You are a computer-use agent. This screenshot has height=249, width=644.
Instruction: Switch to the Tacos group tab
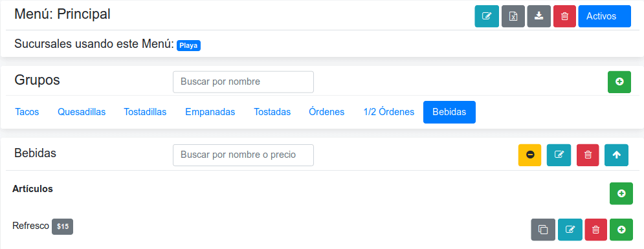coord(27,112)
